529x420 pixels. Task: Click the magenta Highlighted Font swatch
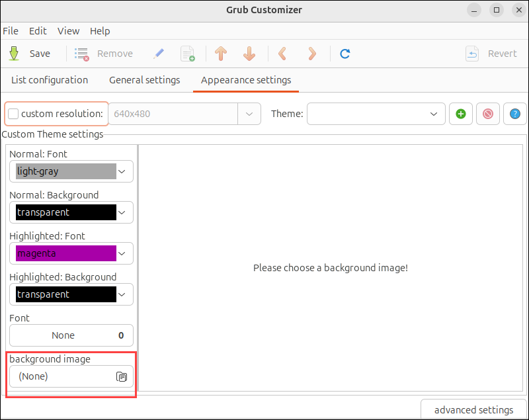tap(66, 253)
